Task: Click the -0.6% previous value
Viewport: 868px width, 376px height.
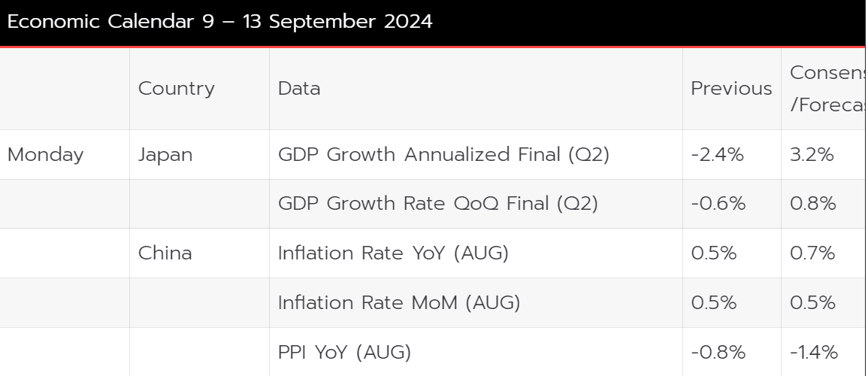Action: tap(718, 204)
